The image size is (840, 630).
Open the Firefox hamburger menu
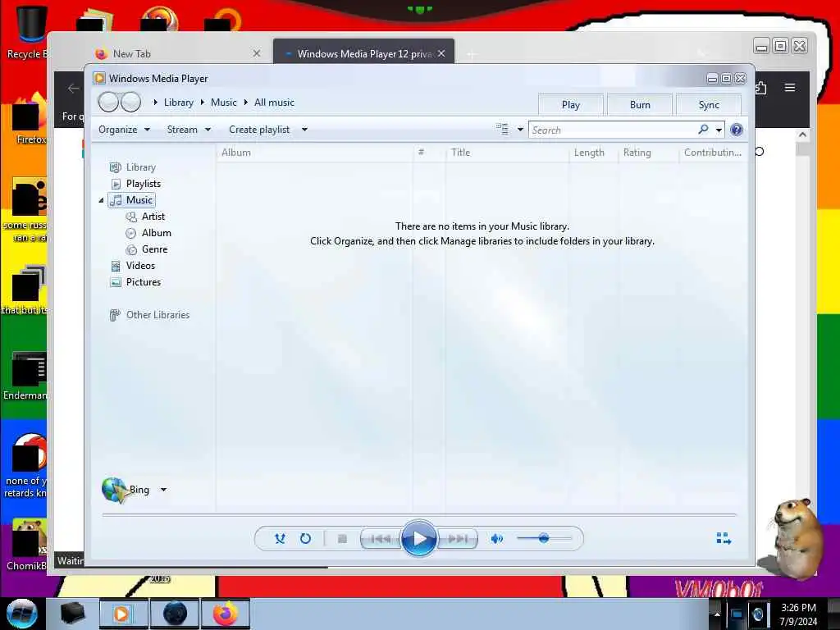pyautogui.click(x=790, y=87)
